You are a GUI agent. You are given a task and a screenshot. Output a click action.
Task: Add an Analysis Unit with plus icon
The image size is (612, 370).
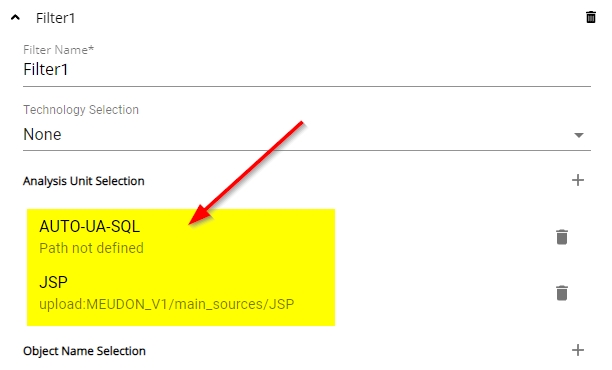[578, 180]
